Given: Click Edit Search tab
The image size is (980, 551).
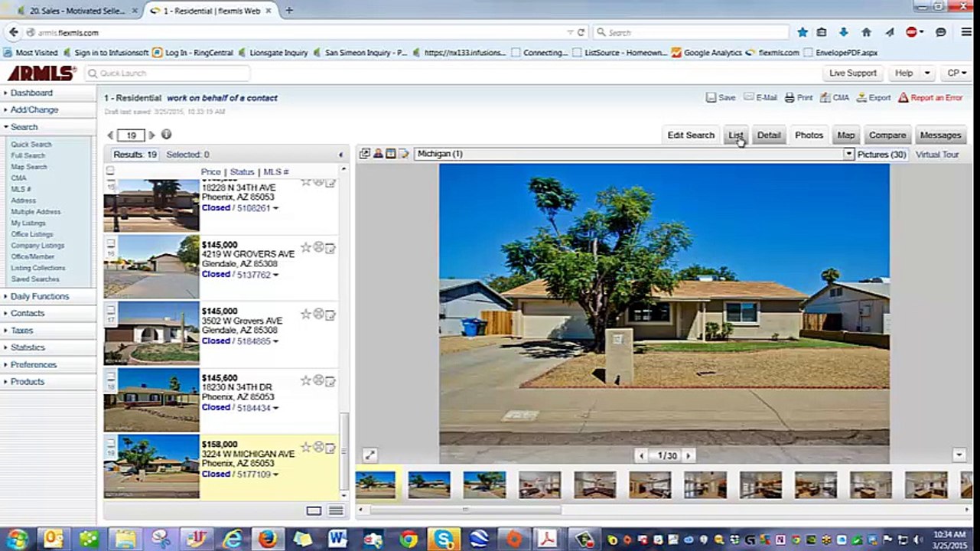Looking at the screenshot, I should (x=691, y=135).
